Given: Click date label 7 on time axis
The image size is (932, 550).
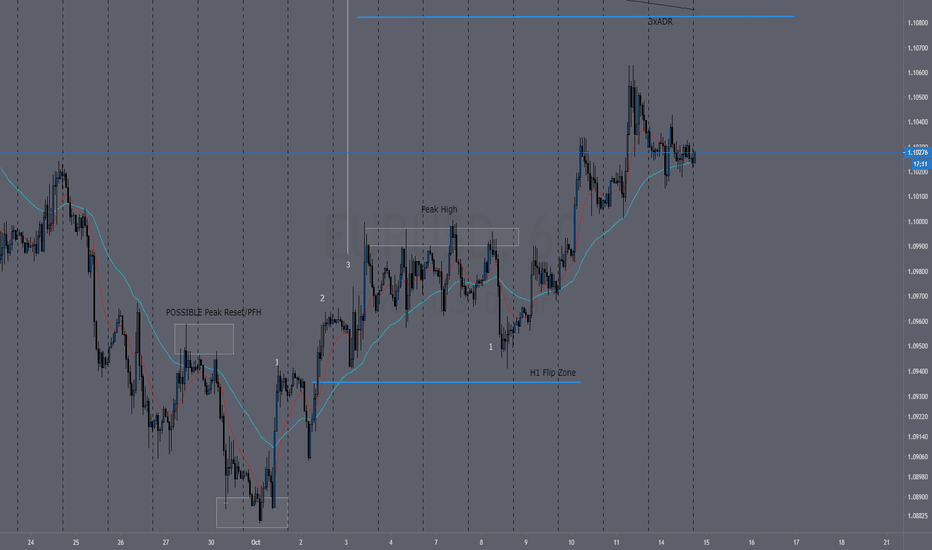Looking at the screenshot, I should tap(436, 542).
